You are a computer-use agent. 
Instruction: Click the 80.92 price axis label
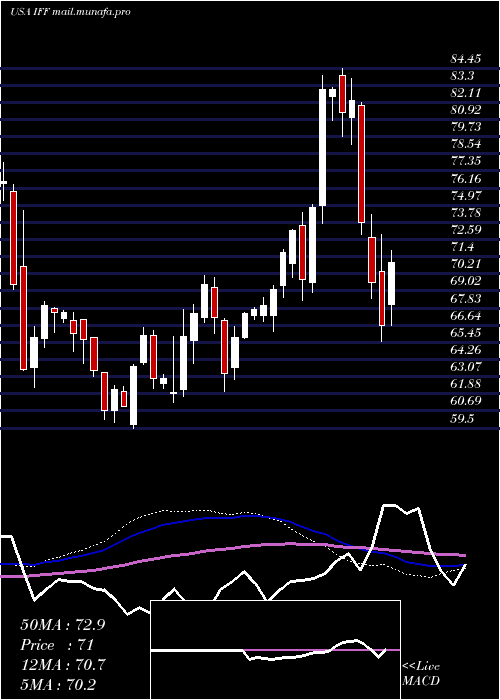[466, 110]
